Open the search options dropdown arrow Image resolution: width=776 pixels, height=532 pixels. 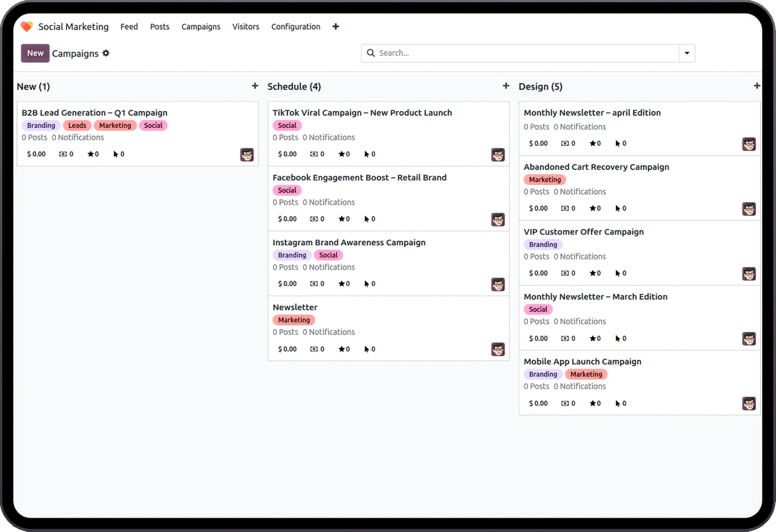687,53
